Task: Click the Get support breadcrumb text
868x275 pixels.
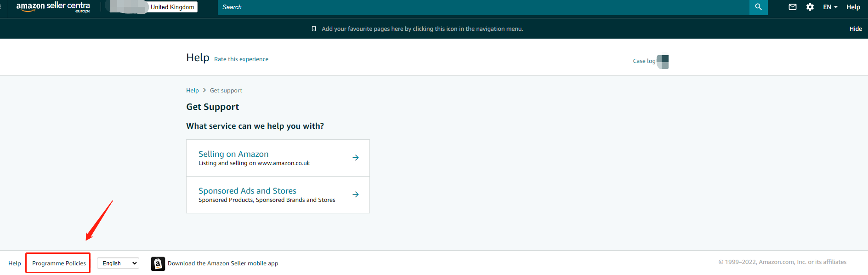Action: click(x=226, y=90)
